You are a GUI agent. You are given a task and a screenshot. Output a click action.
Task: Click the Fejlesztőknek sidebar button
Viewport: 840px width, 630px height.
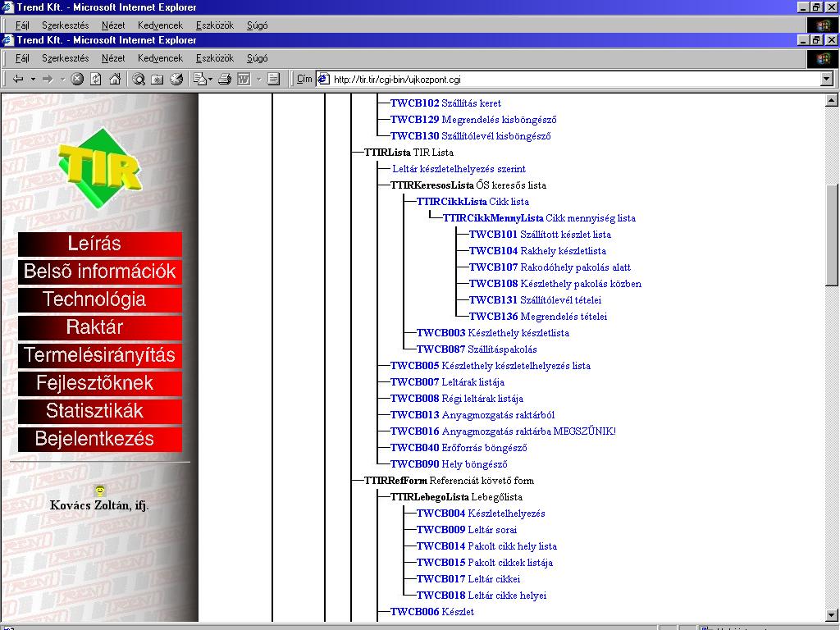point(99,383)
